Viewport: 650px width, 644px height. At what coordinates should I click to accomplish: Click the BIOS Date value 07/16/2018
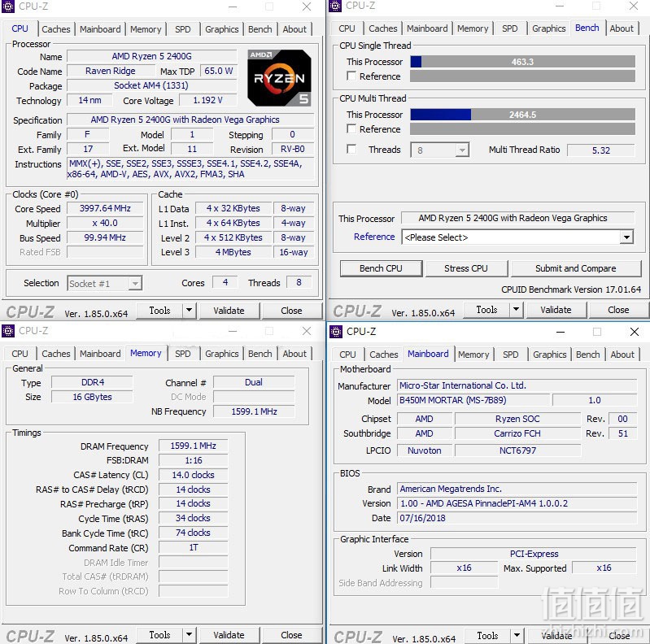[x=517, y=518]
